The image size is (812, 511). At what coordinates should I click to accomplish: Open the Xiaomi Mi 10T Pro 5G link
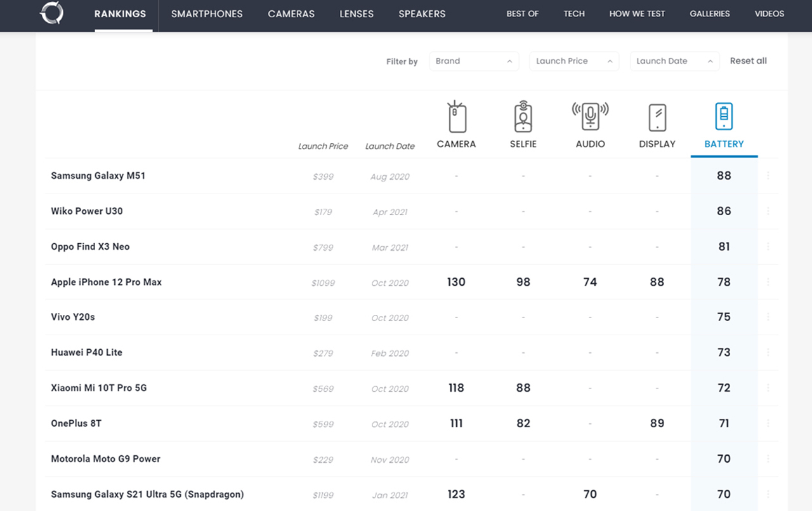pyautogui.click(x=99, y=388)
